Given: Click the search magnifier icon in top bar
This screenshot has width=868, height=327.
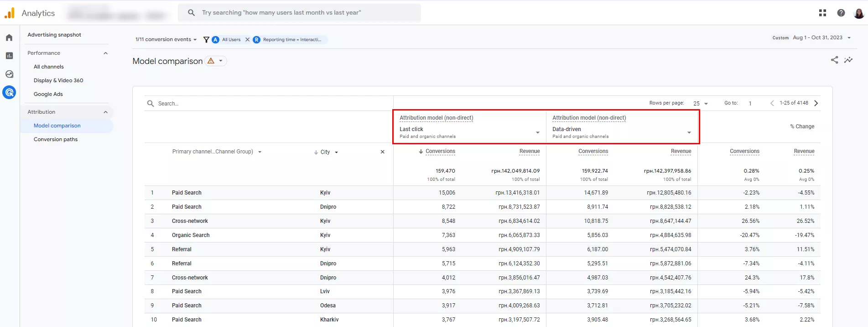Looking at the screenshot, I should click(192, 13).
